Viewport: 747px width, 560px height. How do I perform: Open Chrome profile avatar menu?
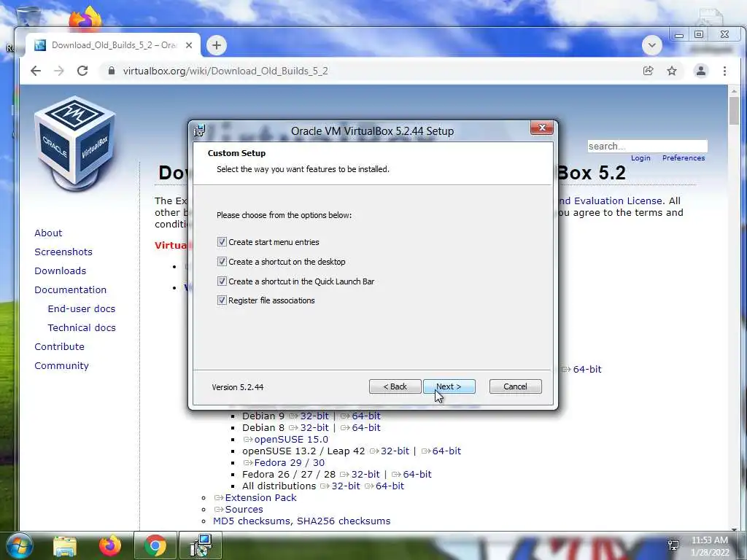pos(701,71)
